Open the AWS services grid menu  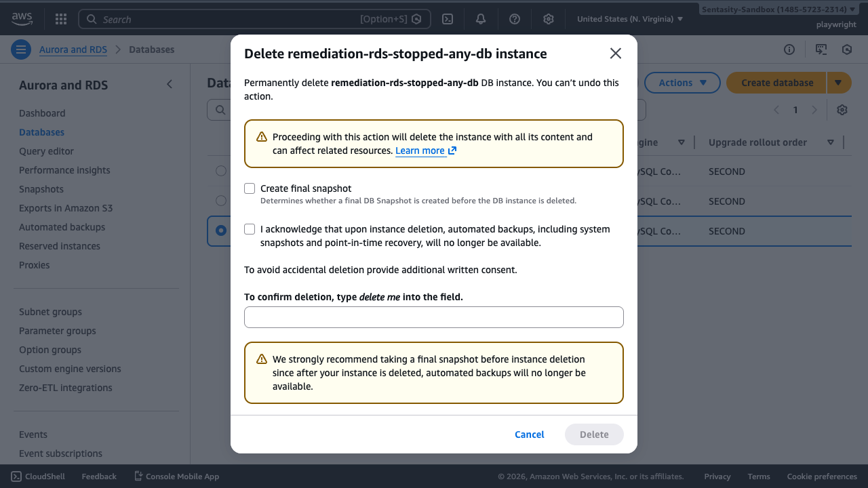(60, 18)
